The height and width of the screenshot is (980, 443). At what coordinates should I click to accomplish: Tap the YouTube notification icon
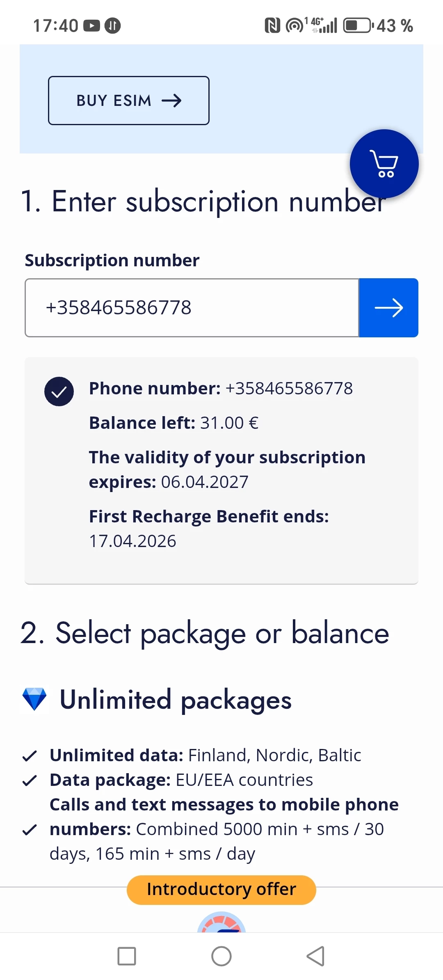point(91,25)
